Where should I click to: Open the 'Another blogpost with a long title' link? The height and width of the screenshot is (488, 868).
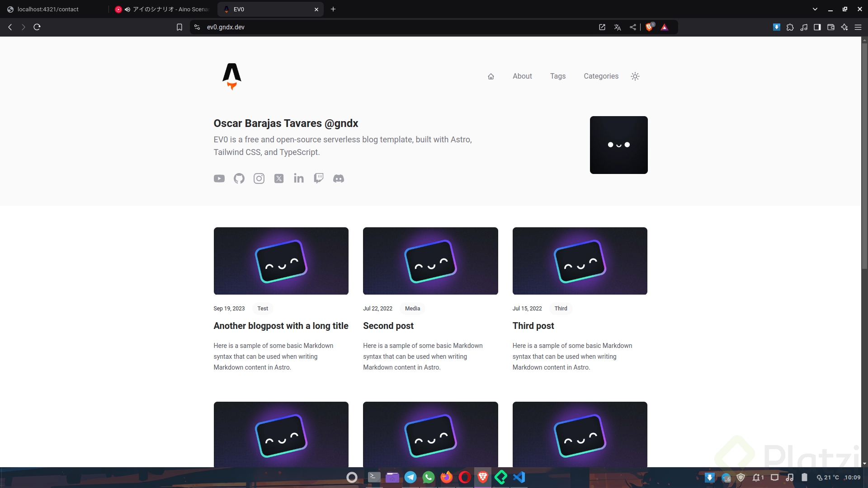click(x=281, y=326)
